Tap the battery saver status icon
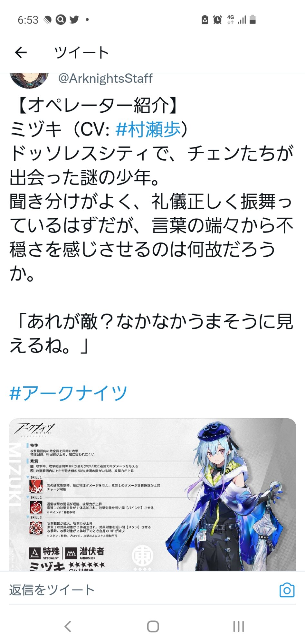305x644 pixels. pos(205,20)
